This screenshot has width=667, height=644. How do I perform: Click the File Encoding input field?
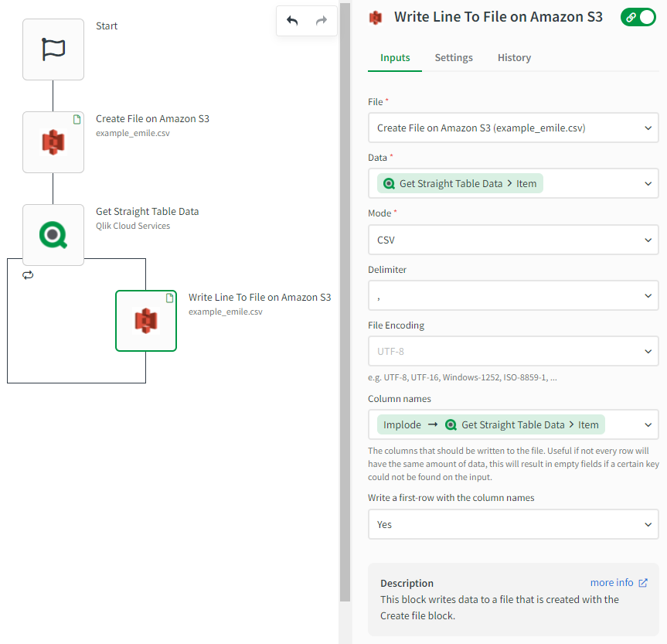tap(505, 351)
